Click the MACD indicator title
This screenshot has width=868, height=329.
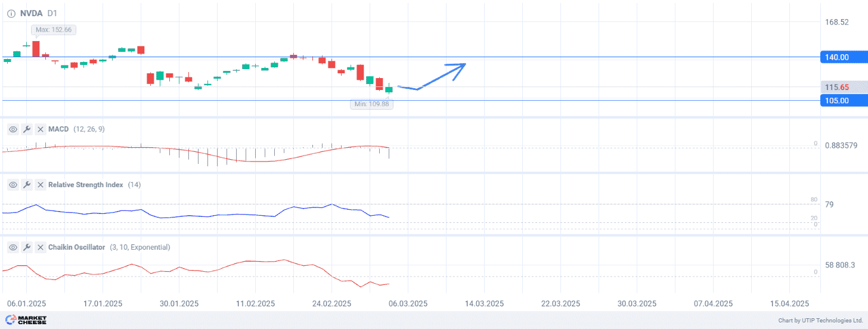click(59, 129)
